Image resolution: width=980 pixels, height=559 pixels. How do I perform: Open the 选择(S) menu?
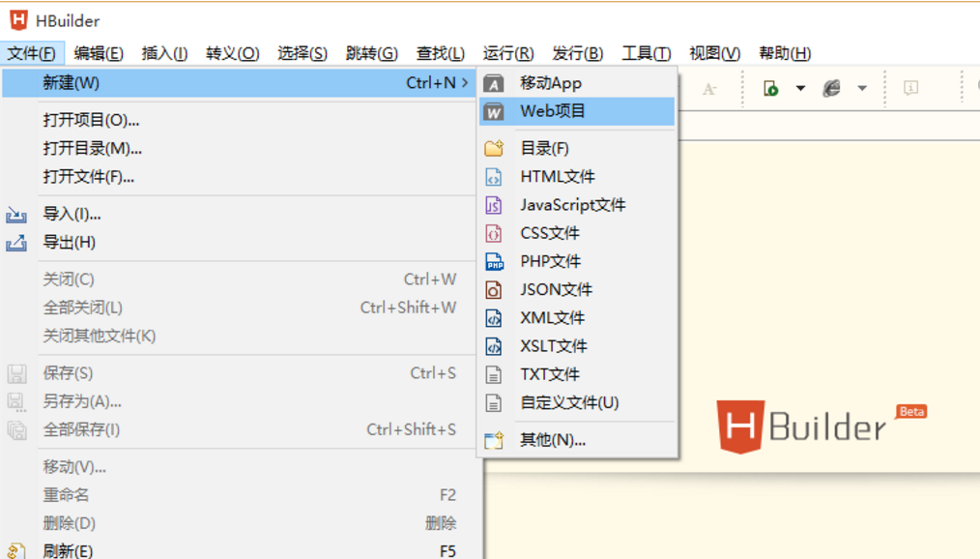302,53
